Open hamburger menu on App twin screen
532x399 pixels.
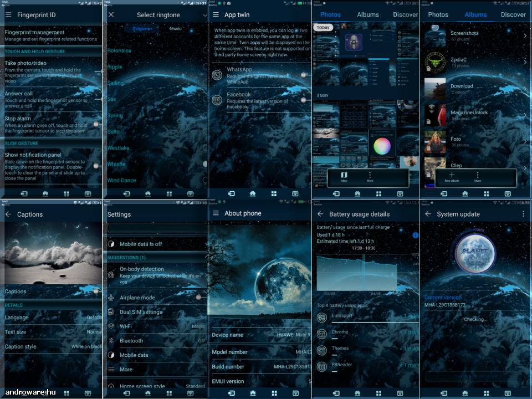pyautogui.click(x=216, y=14)
